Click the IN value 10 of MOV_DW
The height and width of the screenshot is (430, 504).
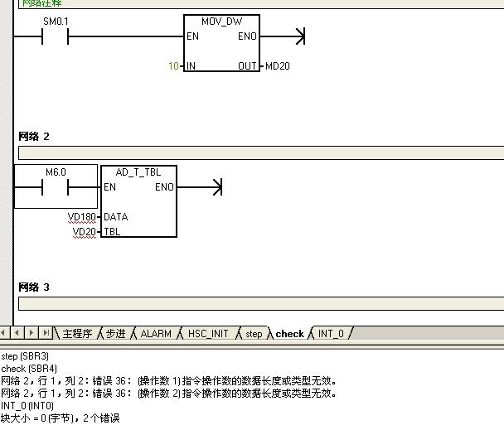pyautogui.click(x=173, y=66)
